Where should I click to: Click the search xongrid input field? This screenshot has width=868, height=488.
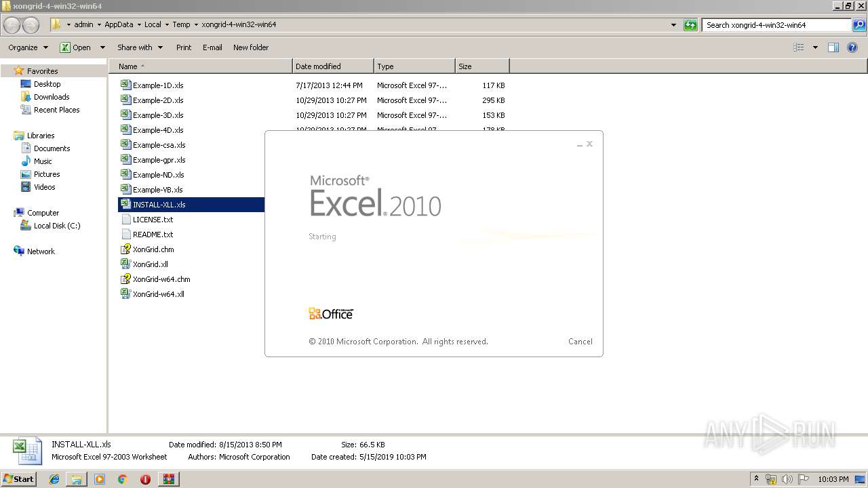point(777,25)
